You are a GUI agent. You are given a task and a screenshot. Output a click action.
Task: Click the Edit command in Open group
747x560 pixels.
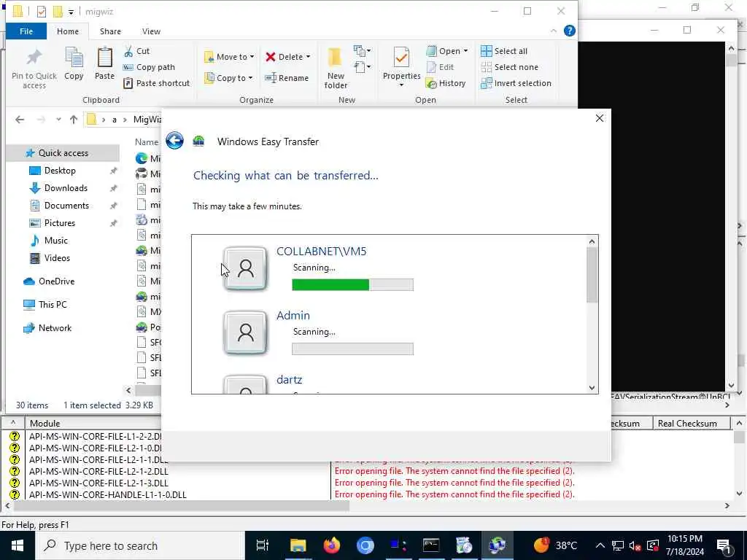click(440, 67)
